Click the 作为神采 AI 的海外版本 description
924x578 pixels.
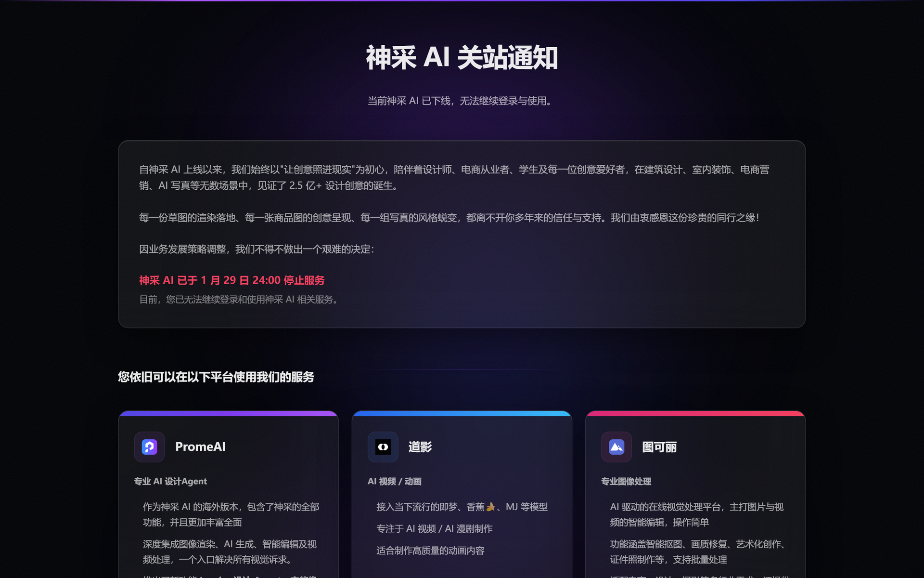point(231,514)
